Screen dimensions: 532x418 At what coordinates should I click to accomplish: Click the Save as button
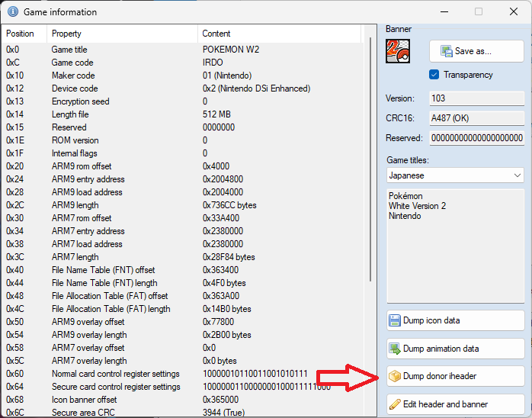click(476, 51)
